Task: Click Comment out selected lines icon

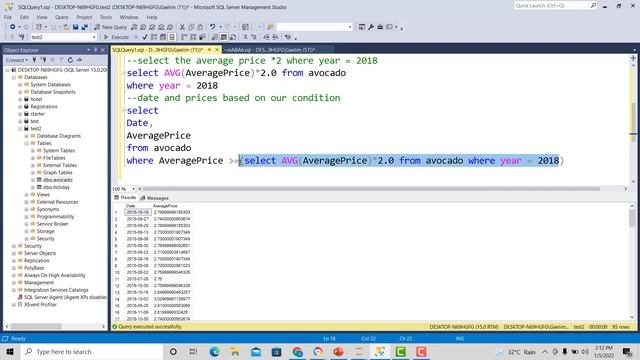Action: click(245, 37)
